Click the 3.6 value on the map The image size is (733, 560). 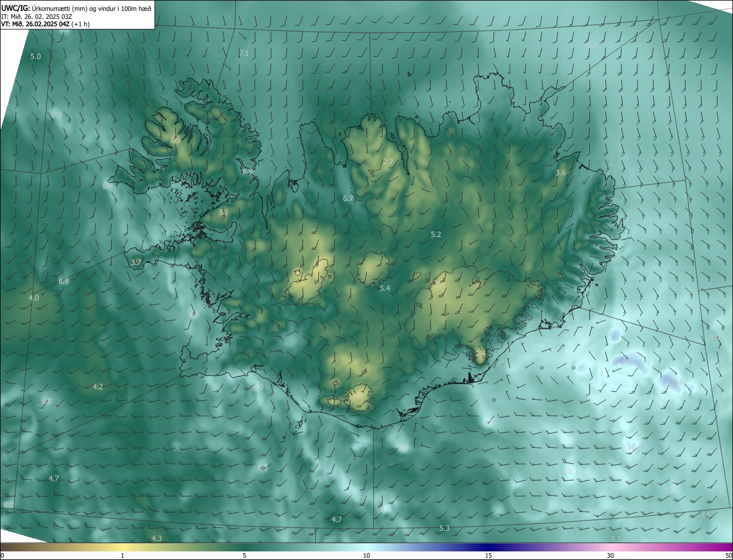[x=561, y=172]
